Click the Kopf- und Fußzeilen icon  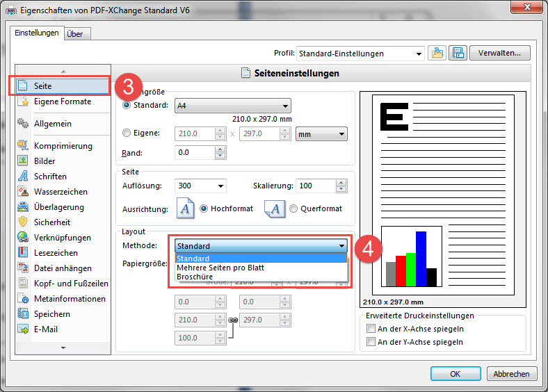23,283
